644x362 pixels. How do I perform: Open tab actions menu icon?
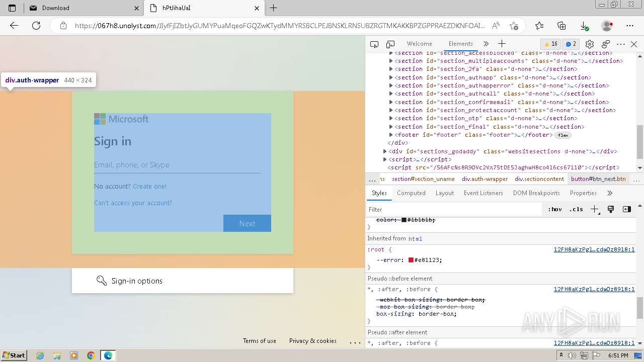pos(12,8)
